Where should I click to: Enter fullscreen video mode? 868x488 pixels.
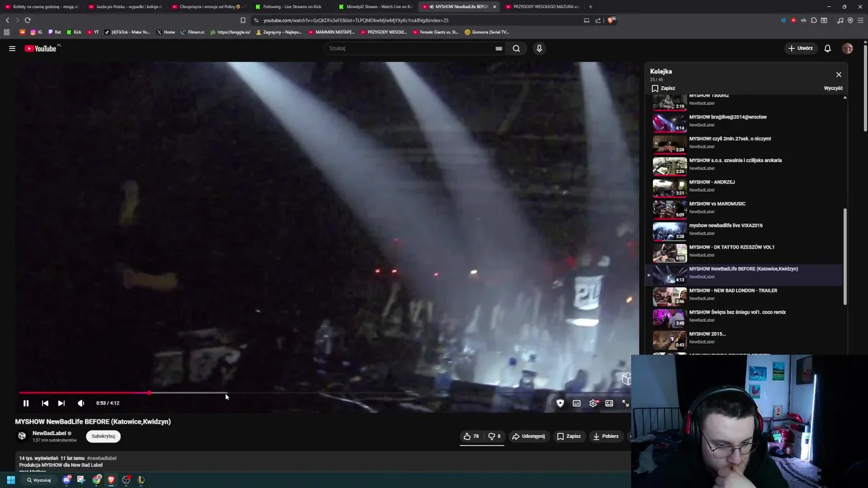click(625, 403)
